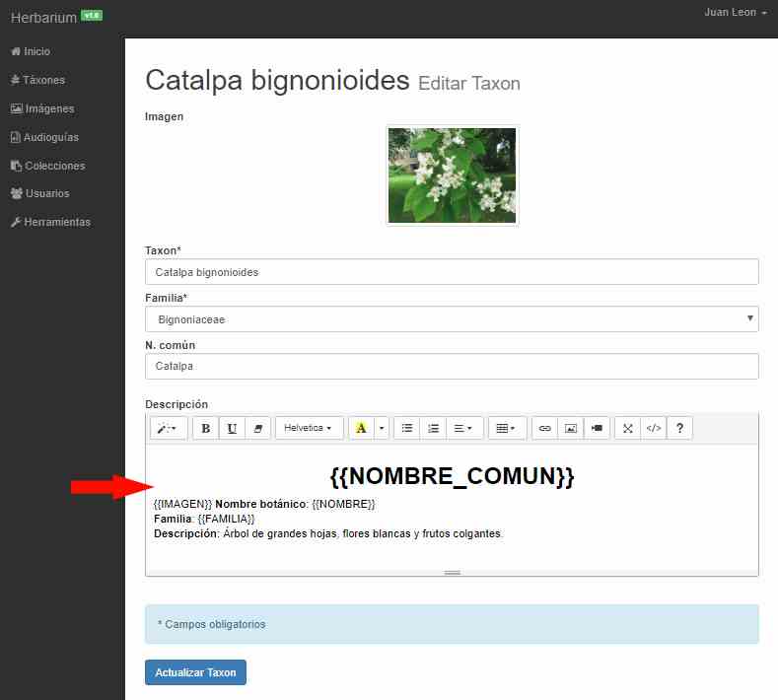Screen dimensions: 778x700
Task: Click the Actualizar Taxon button
Action: 195,672
